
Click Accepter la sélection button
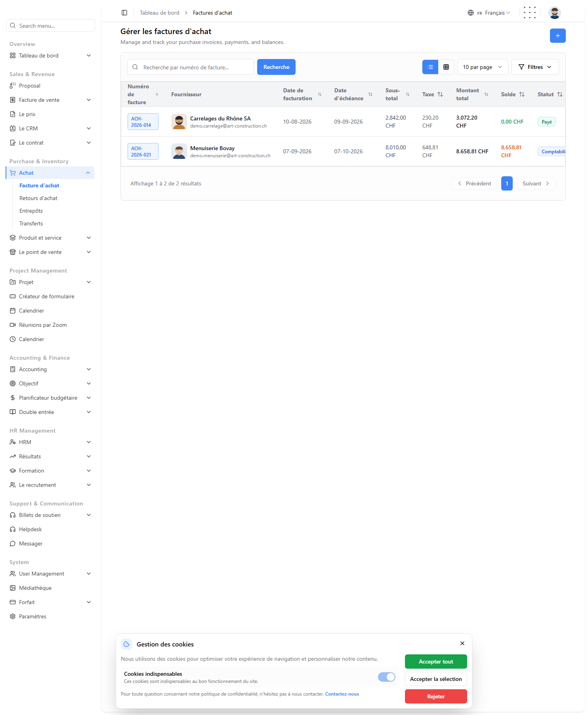point(436,679)
